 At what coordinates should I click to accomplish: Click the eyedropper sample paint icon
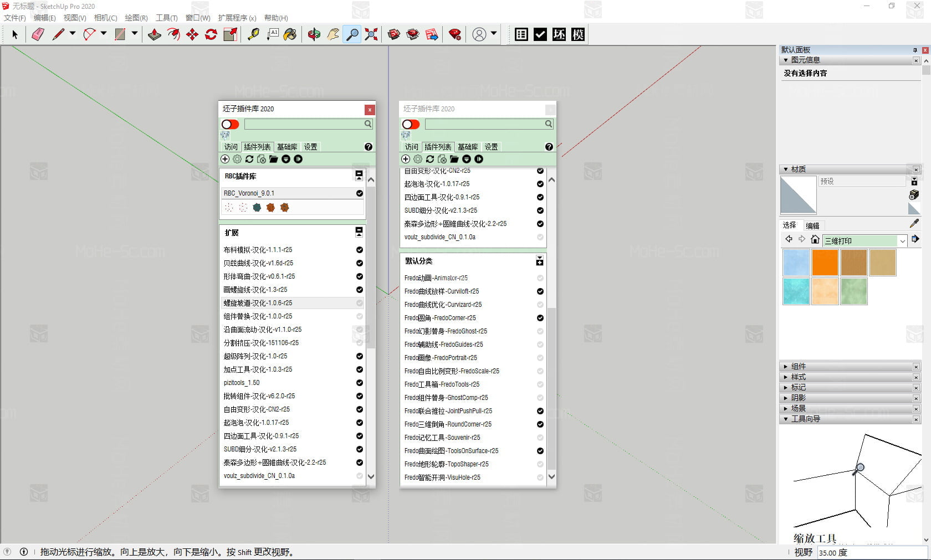click(914, 223)
